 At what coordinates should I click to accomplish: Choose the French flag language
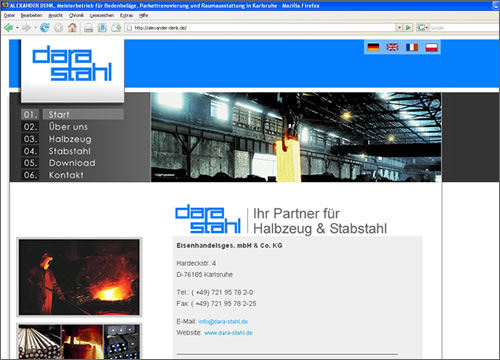412,47
